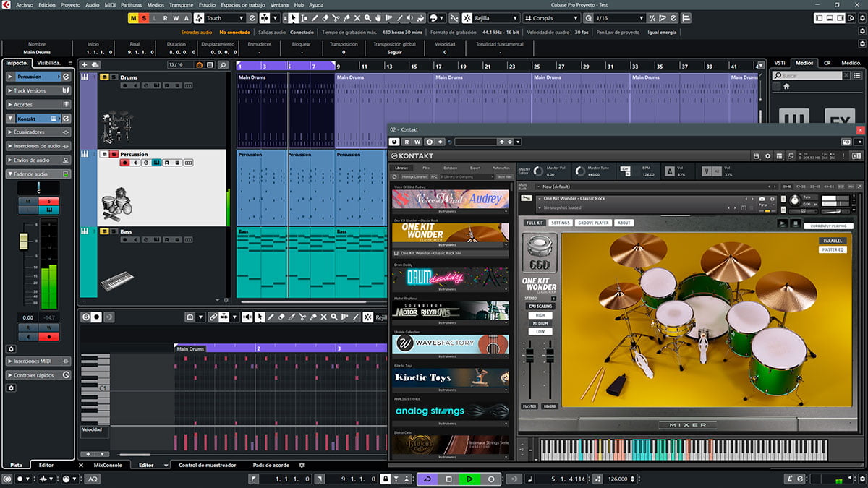The image size is (868, 488).
Task: Open Kontakt save disk icon
Action: pos(755,155)
